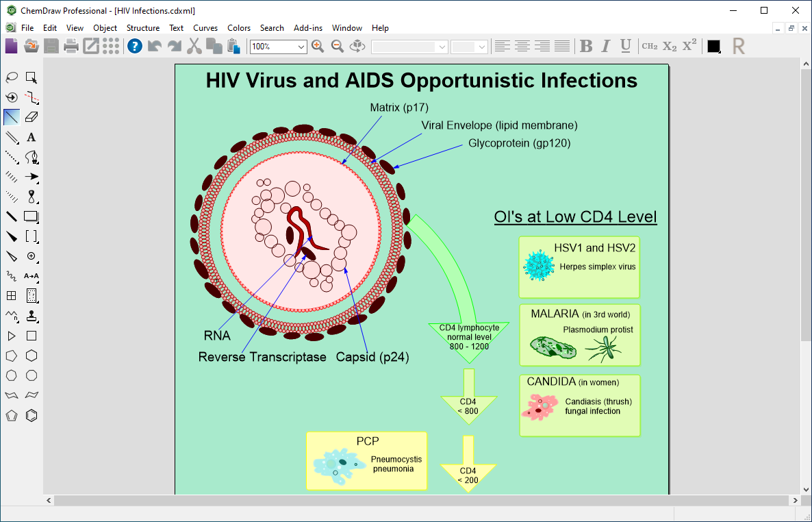
Task: Pick the Cyclopentadiene ring tool
Action: click(12, 415)
